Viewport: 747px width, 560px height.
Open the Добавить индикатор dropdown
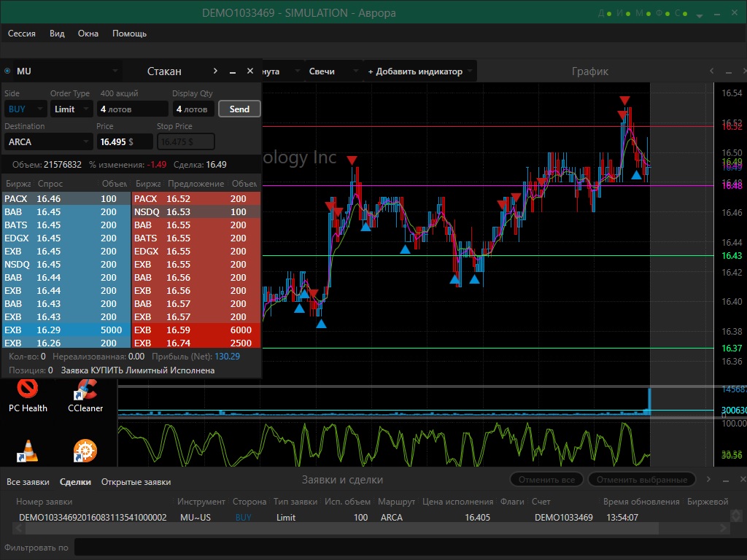point(419,71)
